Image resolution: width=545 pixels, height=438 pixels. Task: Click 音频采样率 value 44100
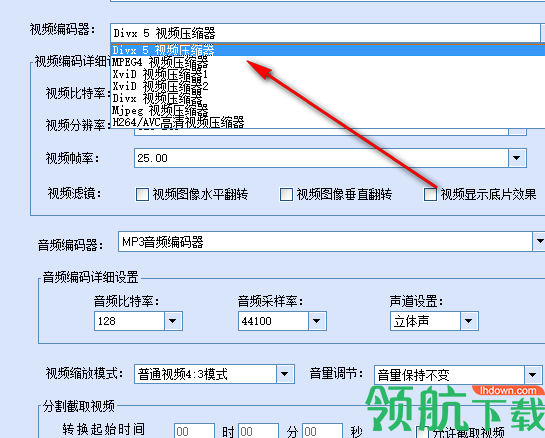pyautogui.click(x=273, y=321)
